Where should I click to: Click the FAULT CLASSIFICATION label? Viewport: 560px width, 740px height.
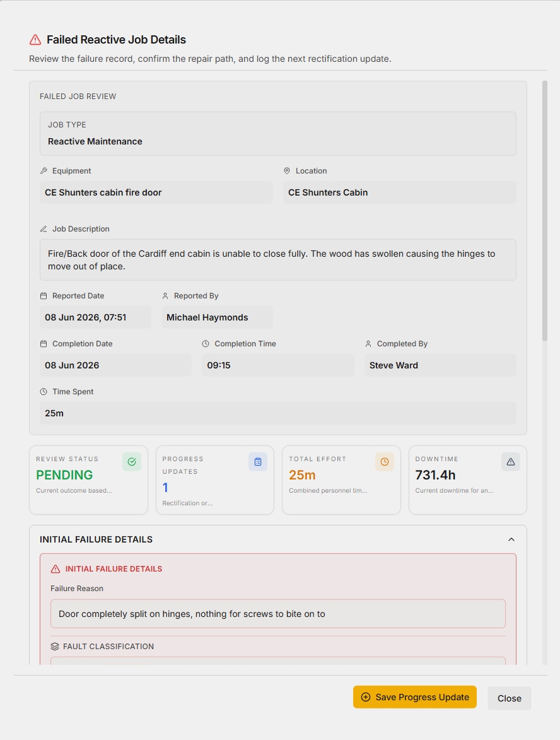[108, 647]
